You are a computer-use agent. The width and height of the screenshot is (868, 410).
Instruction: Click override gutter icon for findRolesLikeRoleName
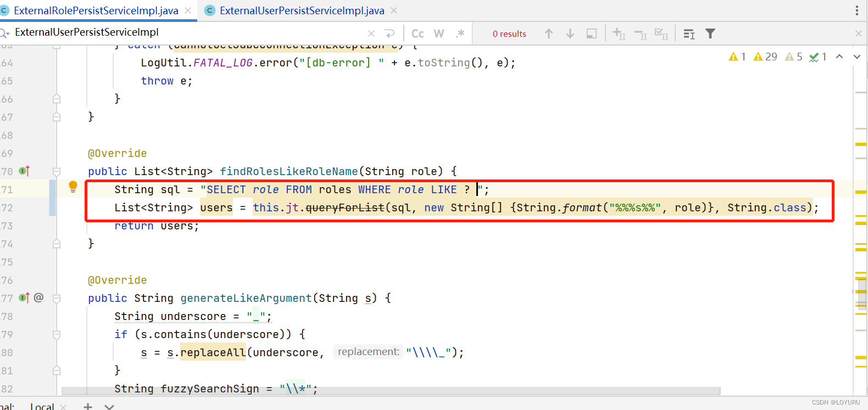[24, 171]
